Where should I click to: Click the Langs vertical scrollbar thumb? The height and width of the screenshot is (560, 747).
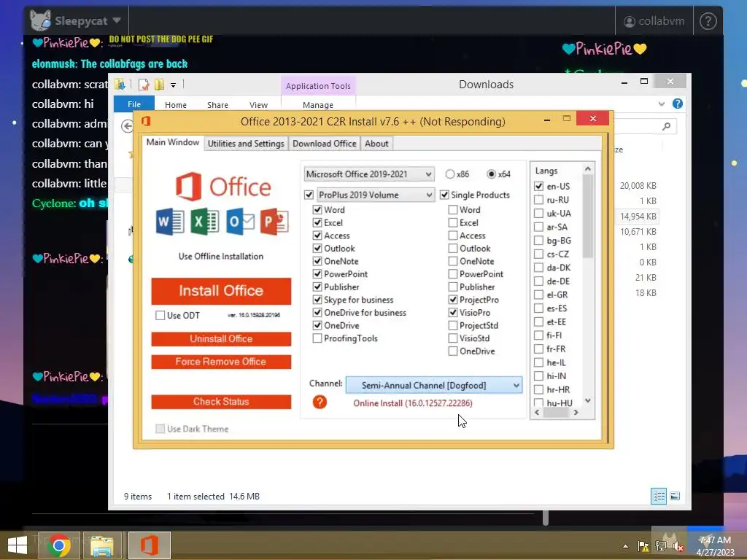coord(588,217)
